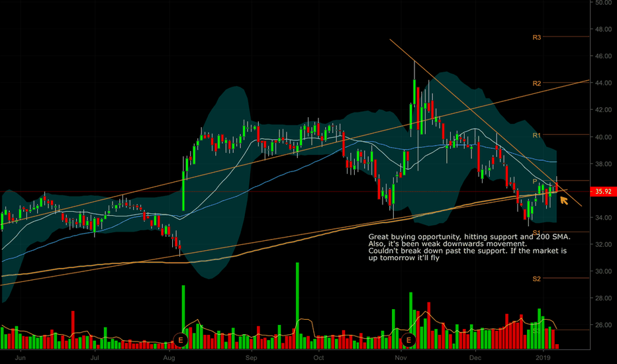The image size is (617, 364).
Task: Click the 26.00 price axis label
Action: point(603,325)
